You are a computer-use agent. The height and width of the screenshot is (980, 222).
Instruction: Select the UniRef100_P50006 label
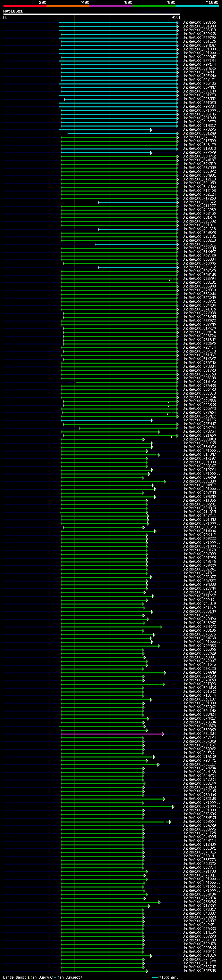click(x=199, y=263)
